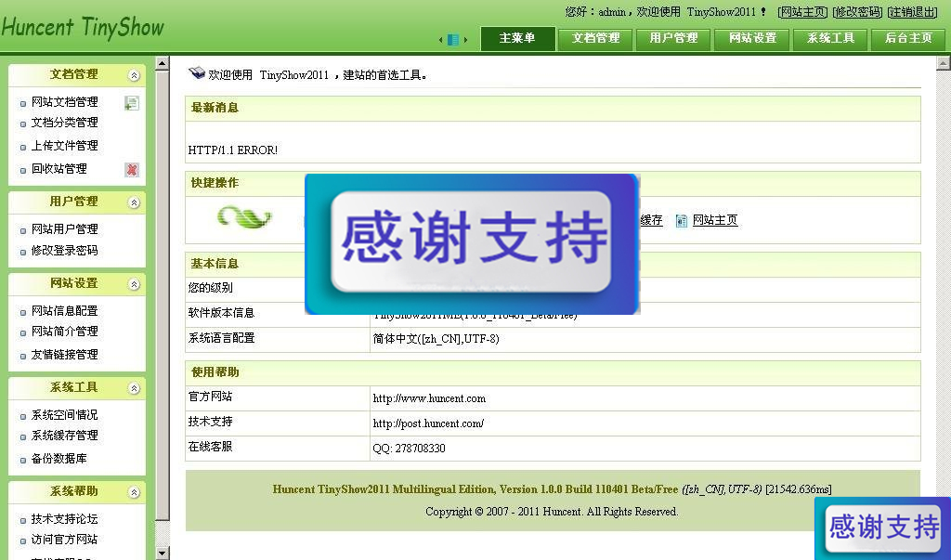Collapse the 网站设置 sidebar panel

tap(134, 284)
